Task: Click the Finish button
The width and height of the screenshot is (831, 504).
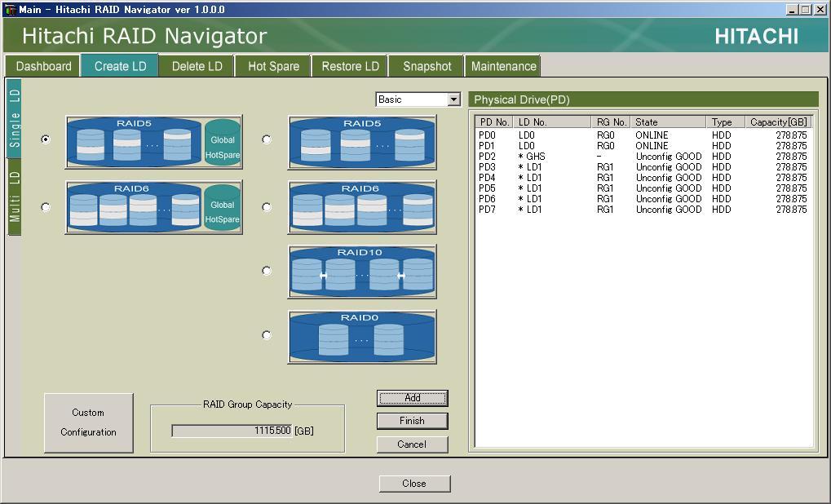Action: coord(413,421)
